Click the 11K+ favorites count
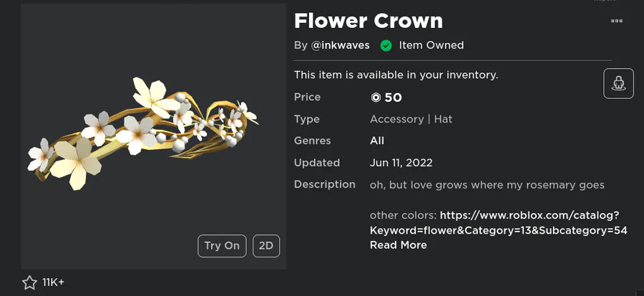This screenshot has height=296, width=644. pyautogui.click(x=54, y=282)
